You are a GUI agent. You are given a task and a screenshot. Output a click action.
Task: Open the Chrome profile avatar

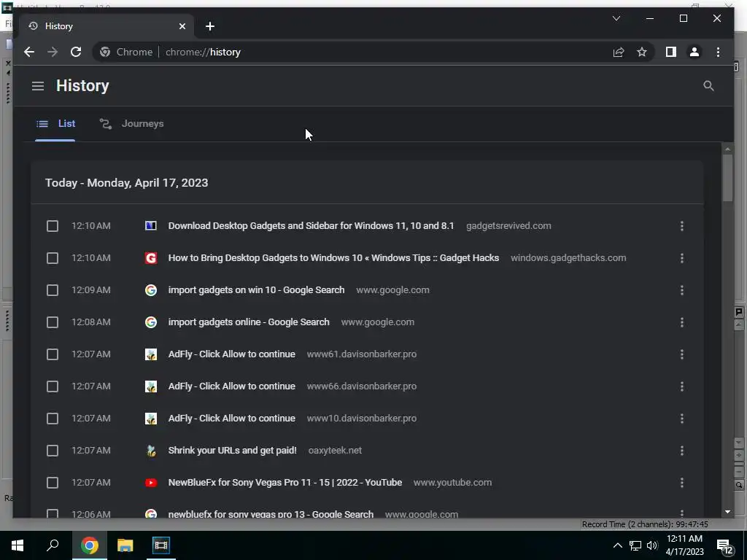click(x=694, y=52)
